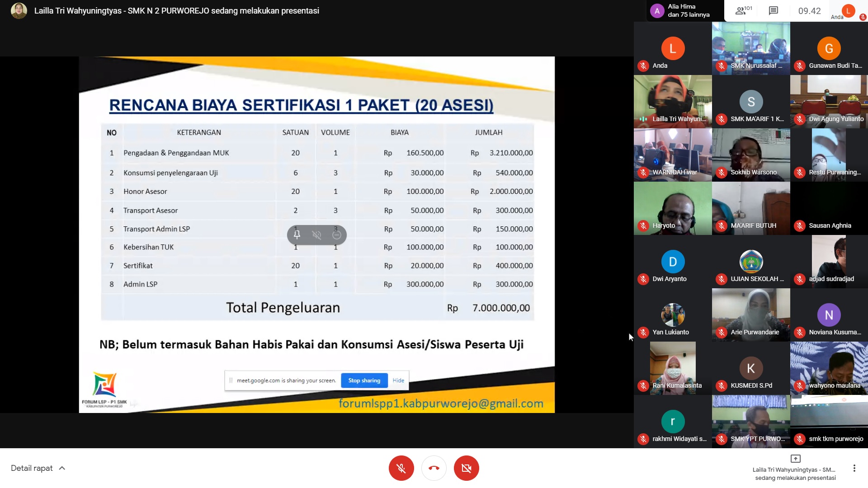Click presenter avatar in top-left header

[x=19, y=11]
